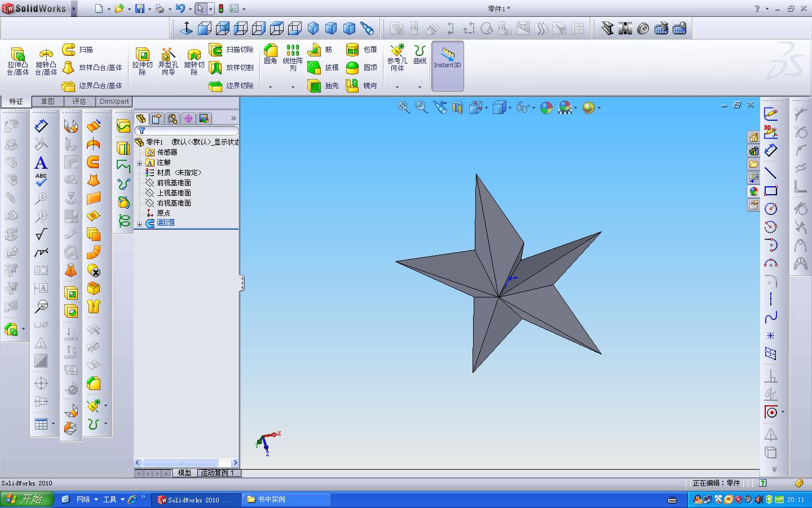Viewport: 812px width, 508px height.
Task: Expand the 圆角 fillet dropdown arrow
Action: tap(270, 87)
